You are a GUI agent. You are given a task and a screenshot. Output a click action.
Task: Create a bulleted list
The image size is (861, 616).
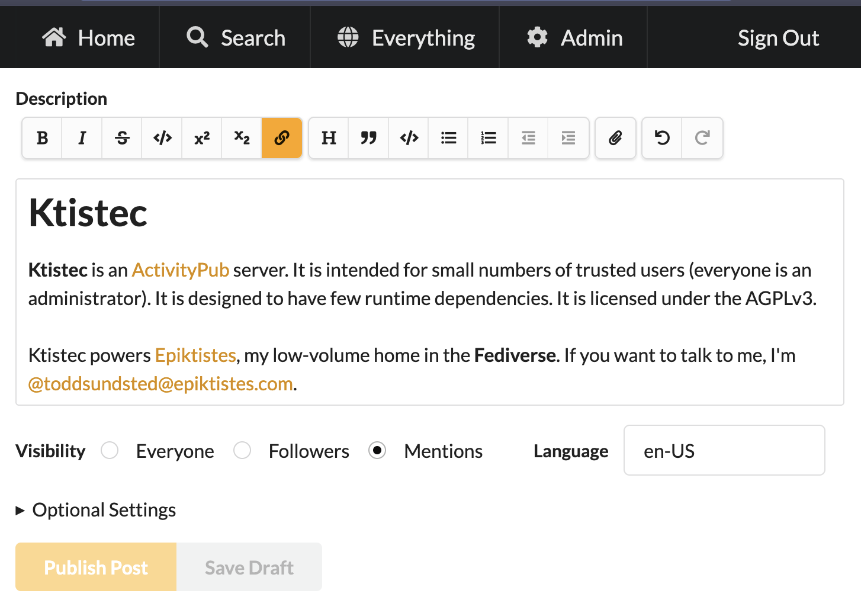[x=449, y=138]
